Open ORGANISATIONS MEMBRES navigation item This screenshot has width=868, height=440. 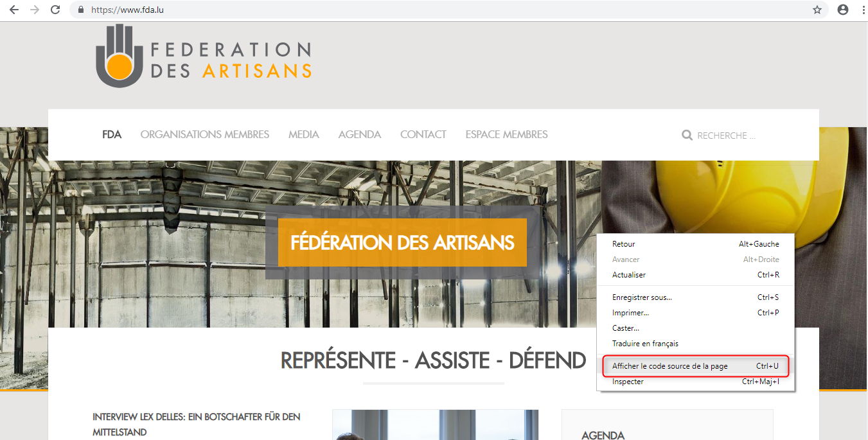point(204,135)
